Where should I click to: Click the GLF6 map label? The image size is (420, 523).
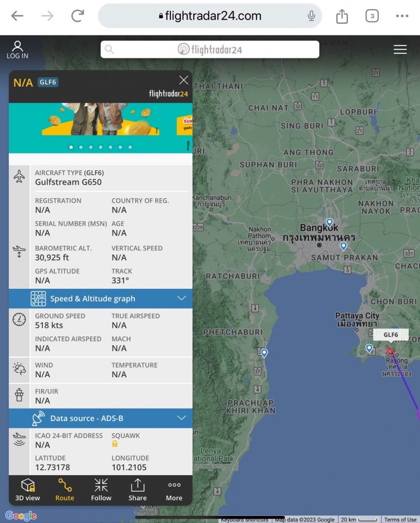tap(390, 335)
